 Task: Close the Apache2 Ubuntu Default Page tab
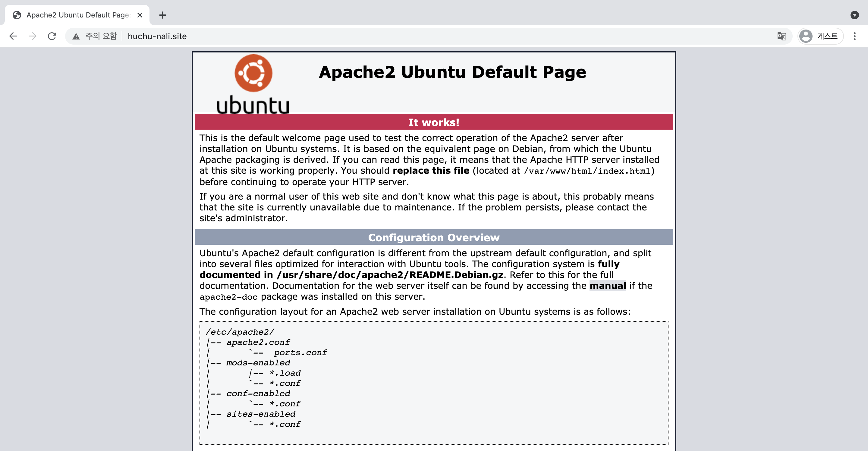point(140,15)
